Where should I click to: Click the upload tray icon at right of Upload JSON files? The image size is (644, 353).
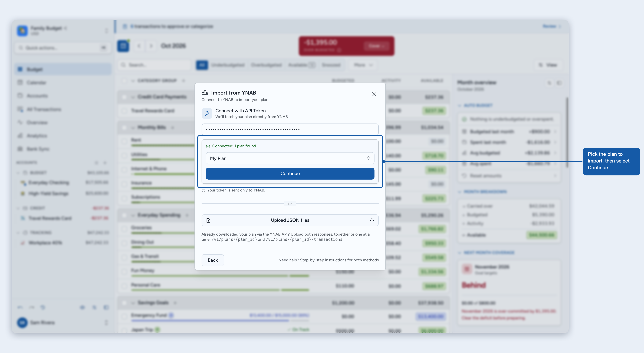coord(372,220)
